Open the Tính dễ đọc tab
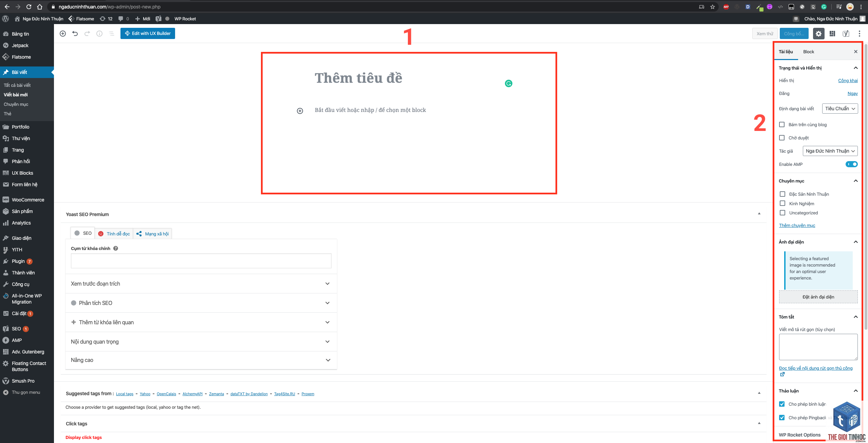This screenshot has height=443, width=868. (x=114, y=234)
